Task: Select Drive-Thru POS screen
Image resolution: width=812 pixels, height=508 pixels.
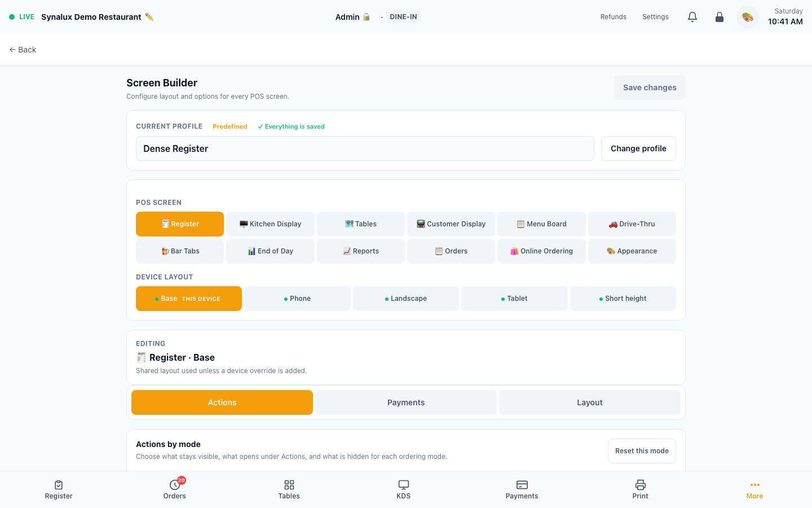Action: click(632, 224)
